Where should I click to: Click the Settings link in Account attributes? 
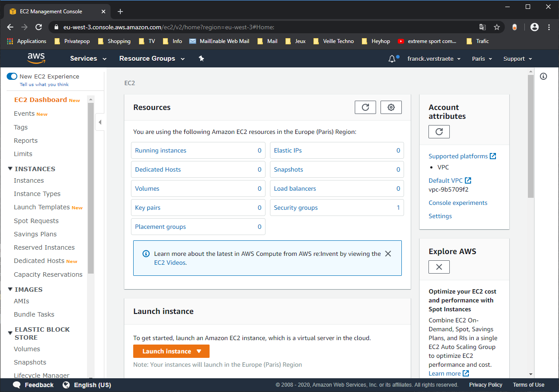pos(440,216)
